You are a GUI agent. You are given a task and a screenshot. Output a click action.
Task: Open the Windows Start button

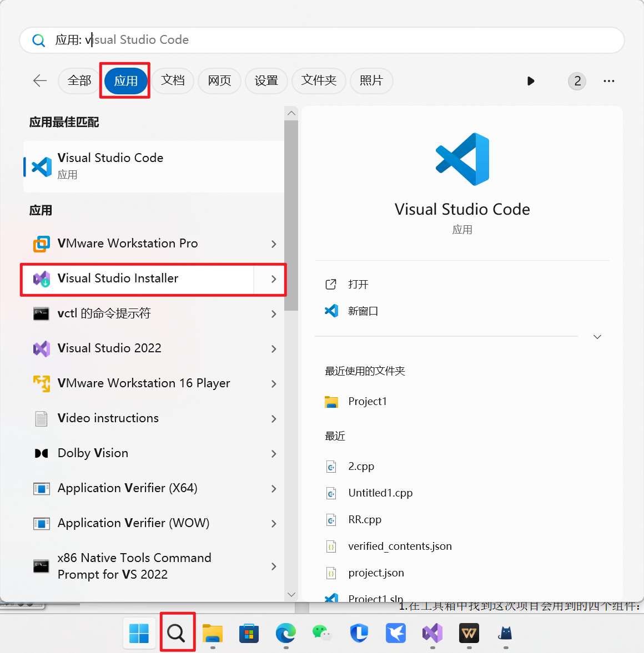click(139, 633)
